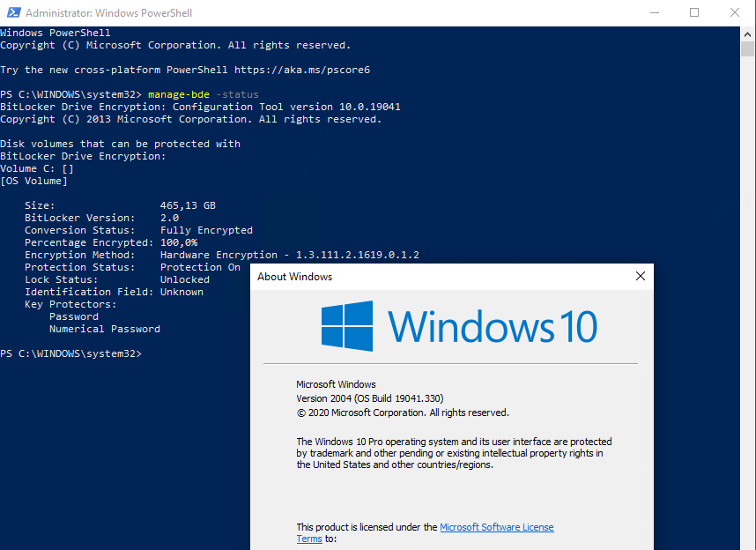This screenshot has width=756, height=550.
Task: Close the Administrator PowerShell window
Action: pos(735,12)
